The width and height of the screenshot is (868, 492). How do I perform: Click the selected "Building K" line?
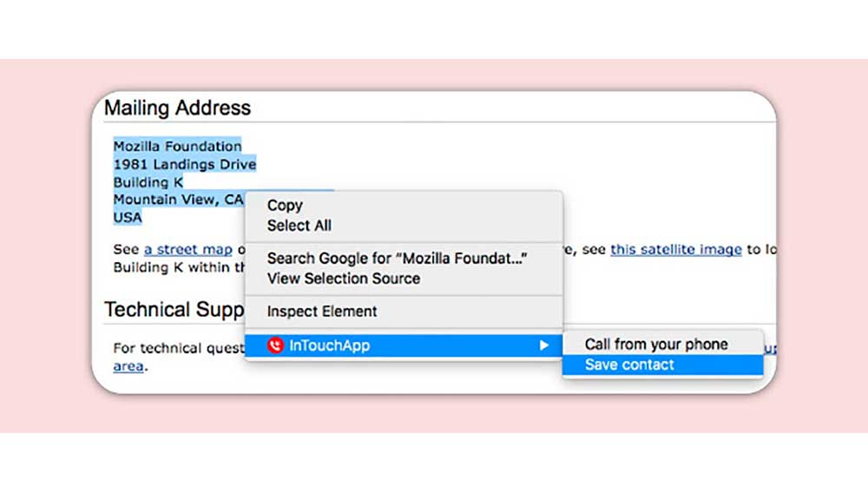click(148, 182)
